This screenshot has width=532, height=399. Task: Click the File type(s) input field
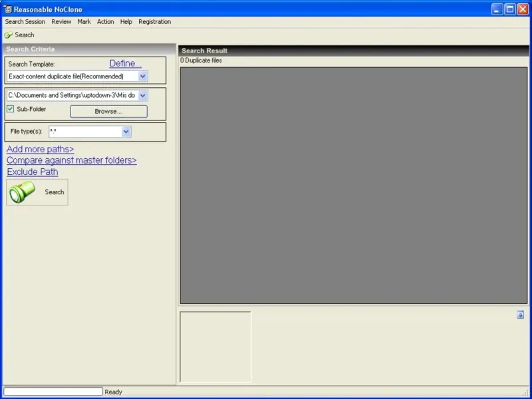86,132
